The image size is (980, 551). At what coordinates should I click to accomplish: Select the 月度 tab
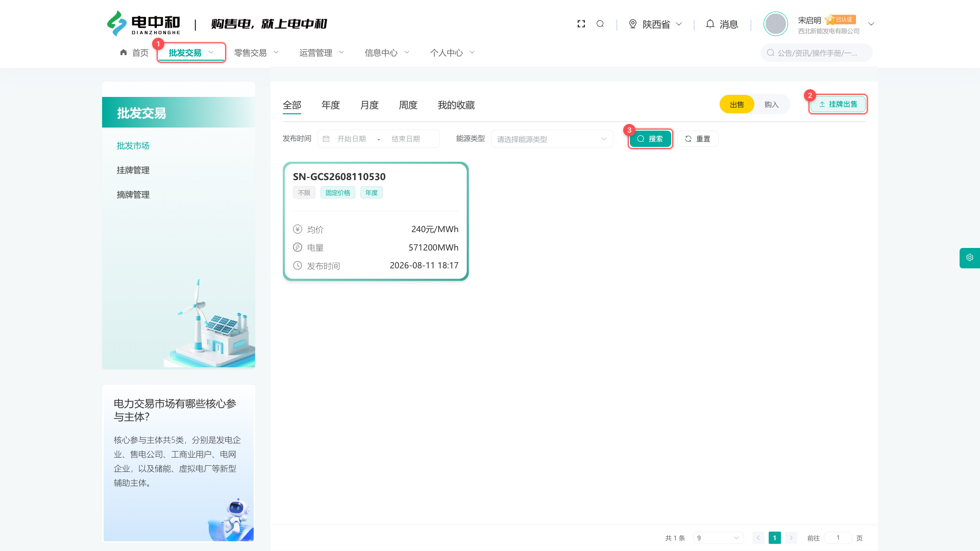[x=370, y=105]
